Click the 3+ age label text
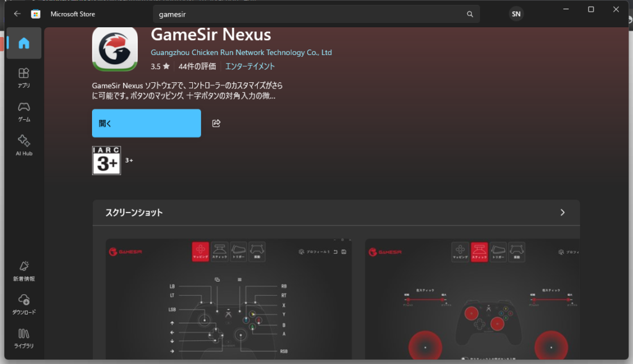The height and width of the screenshot is (364, 633). click(x=129, y=160)
